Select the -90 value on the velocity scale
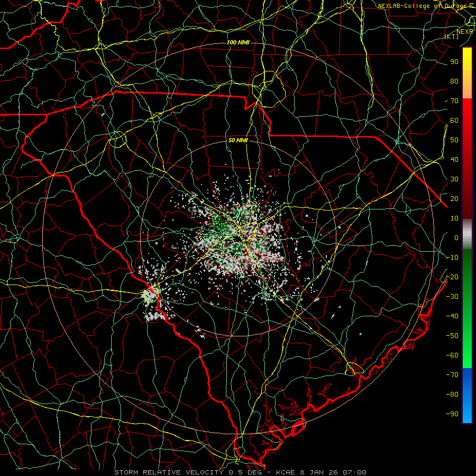Image resolution: width=476 pixels, height=476 pixels. click(452, 414)
